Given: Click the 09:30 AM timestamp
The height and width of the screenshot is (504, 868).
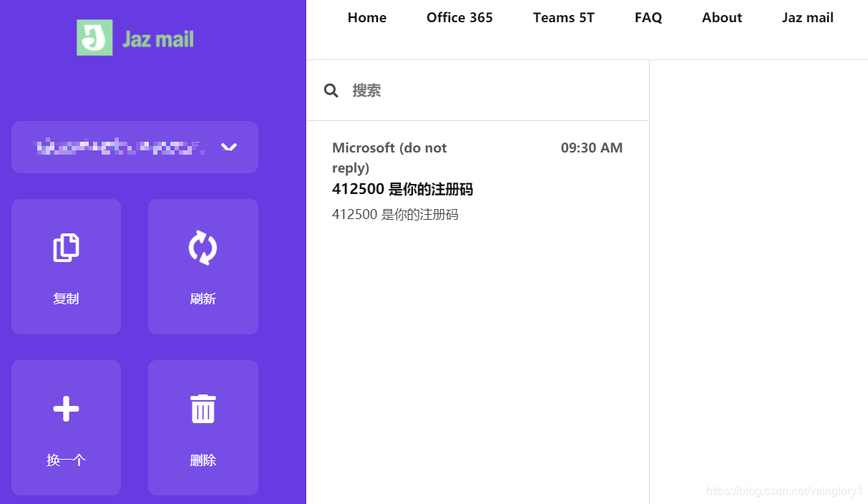Looking at the screenshot, I should coord(592,148).
